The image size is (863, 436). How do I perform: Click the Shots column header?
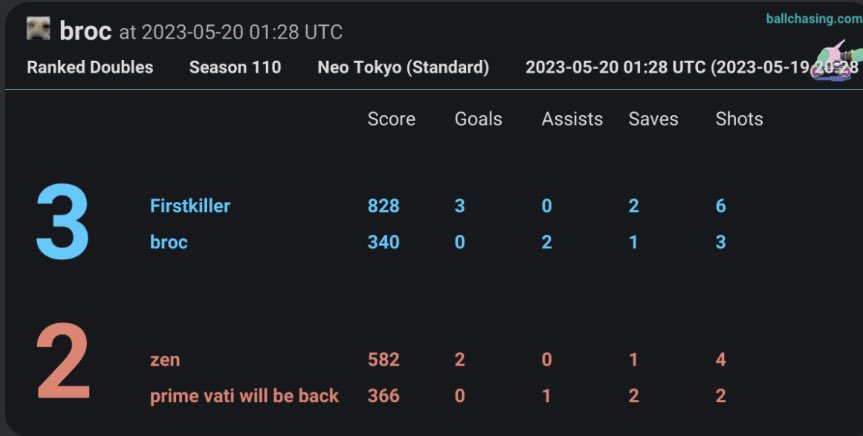739,119
